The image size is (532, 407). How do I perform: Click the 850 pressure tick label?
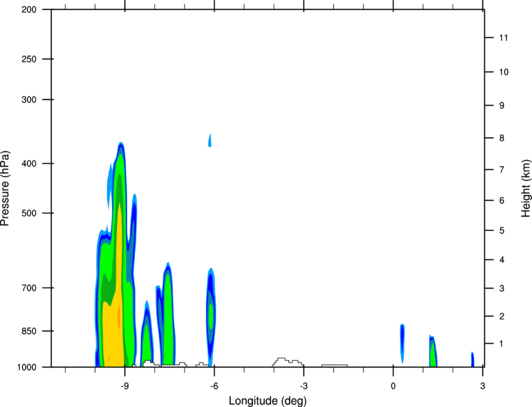click(29, 331)
